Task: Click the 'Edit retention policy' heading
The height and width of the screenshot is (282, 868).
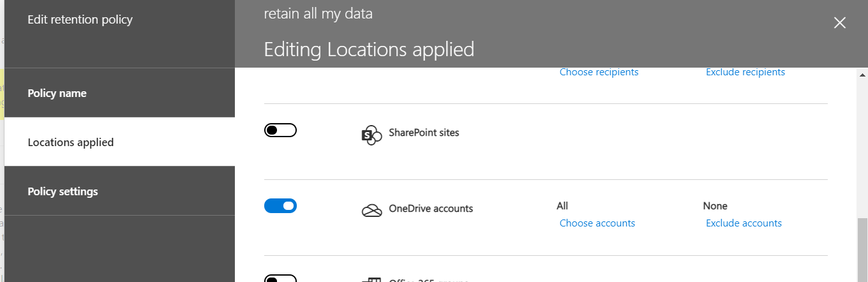Action: tap(80, 20)
